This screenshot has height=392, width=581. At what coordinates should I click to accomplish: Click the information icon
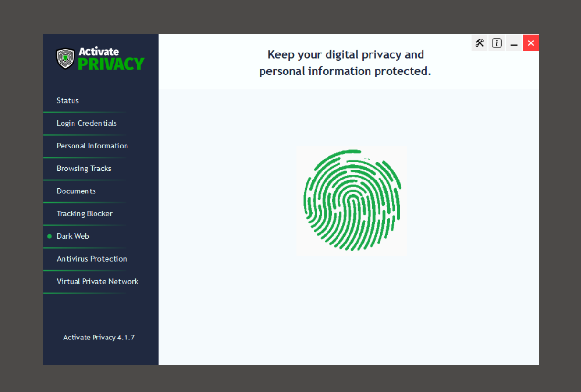coord(497,43)
